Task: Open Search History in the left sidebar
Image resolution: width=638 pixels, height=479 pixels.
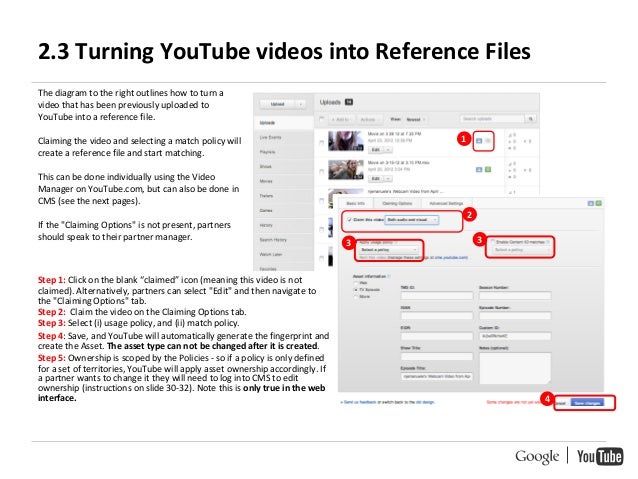Action: coord(284,240)
